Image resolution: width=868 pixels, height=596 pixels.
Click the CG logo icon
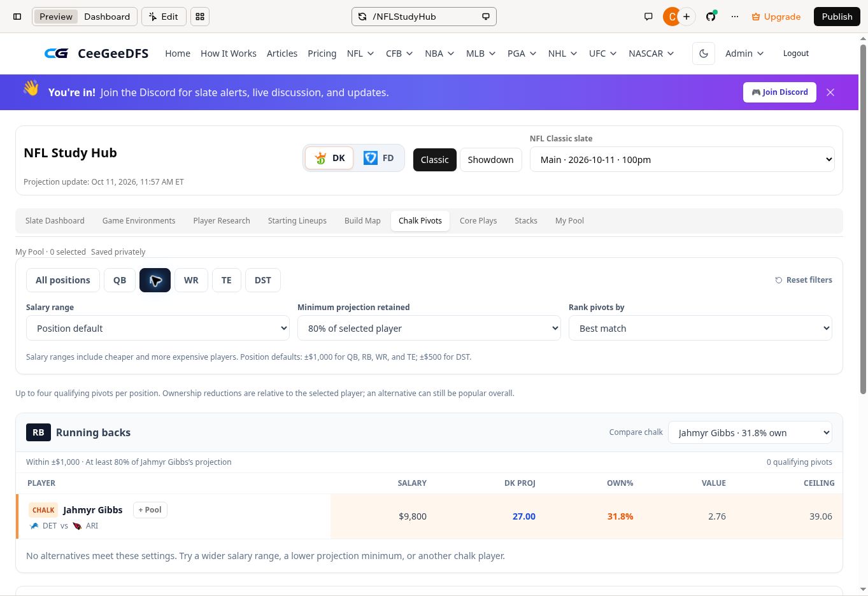pyautogui.click(x=56, y=53)
